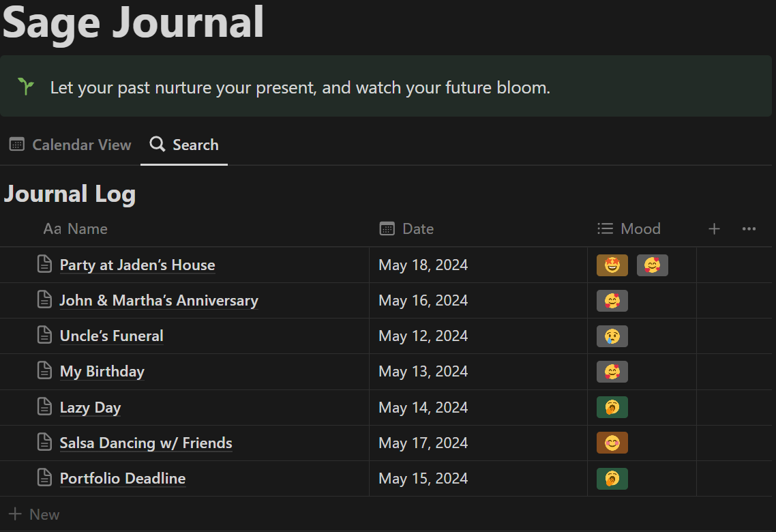Click the New row button
This screenshot has width=776, height=532.
[x=35, y=514]
